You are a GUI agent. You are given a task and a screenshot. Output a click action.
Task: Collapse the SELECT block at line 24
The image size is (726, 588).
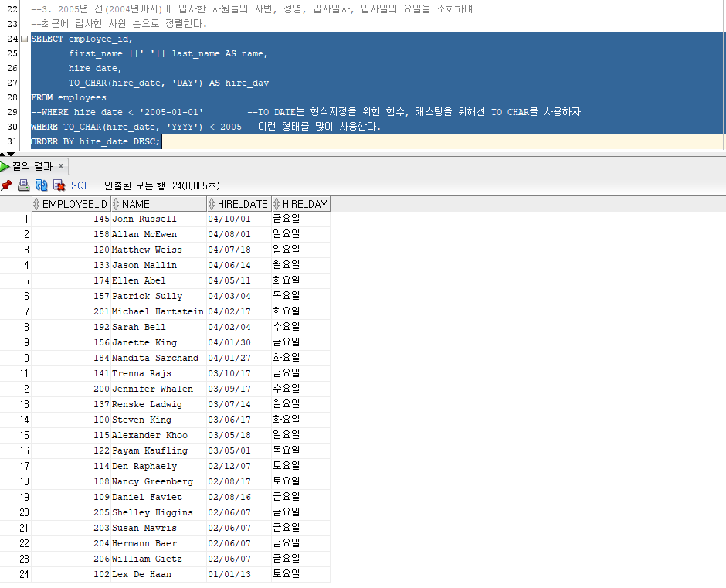coord(24,39)
